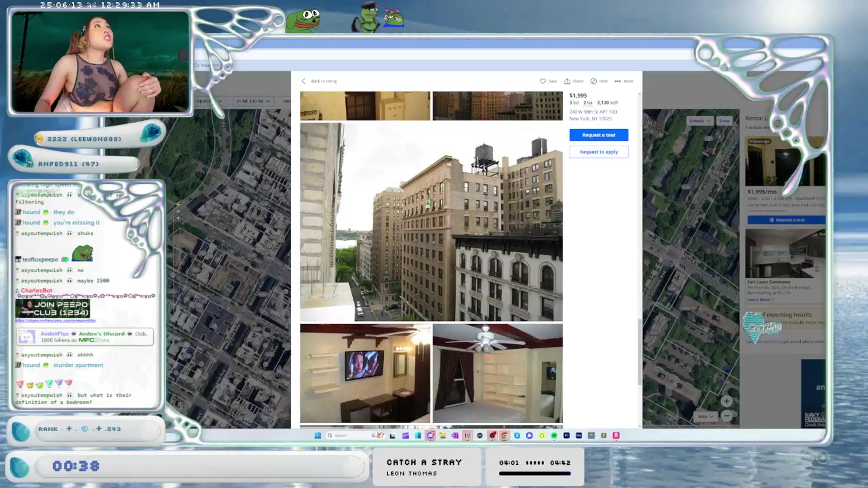The image size is (868, 488).
Task: Open the More options menu
Action: 624,81
